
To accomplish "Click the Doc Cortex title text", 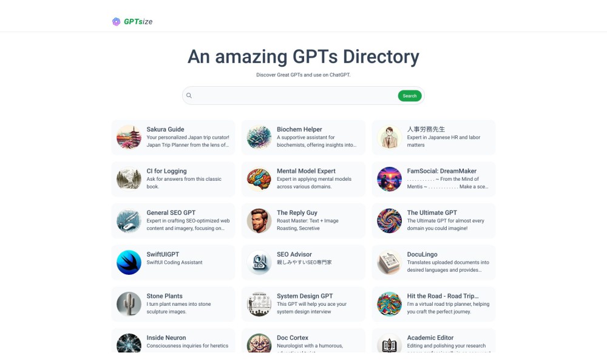I will 293,338.
